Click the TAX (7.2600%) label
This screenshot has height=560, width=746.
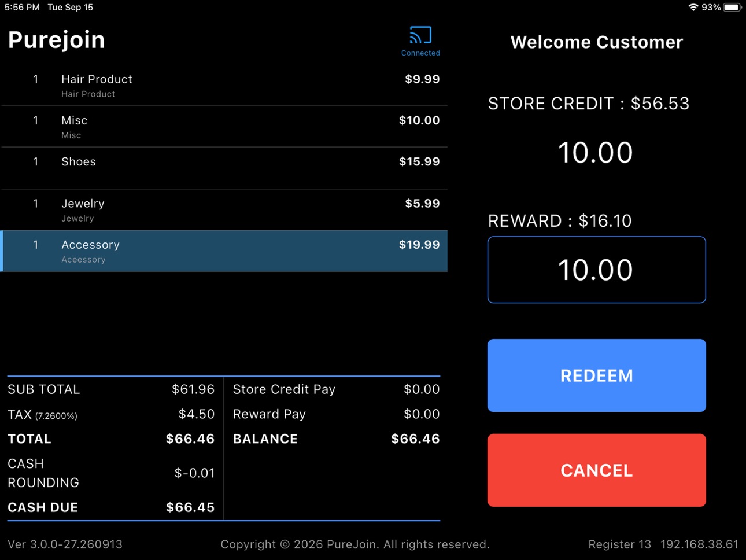pos(42,415)
